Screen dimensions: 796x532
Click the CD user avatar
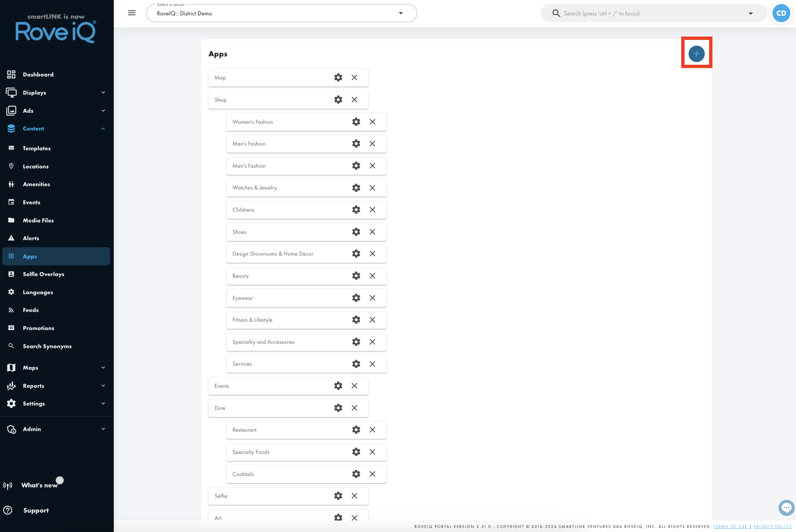[x=781, y=13]
